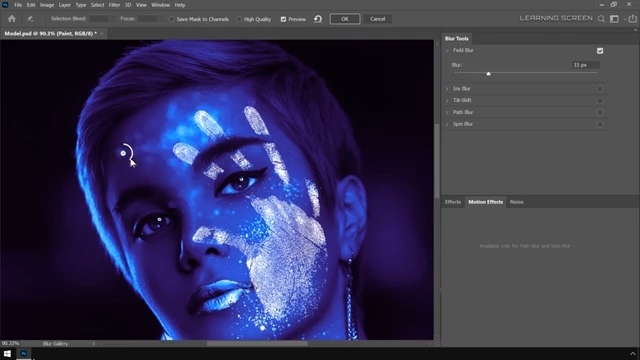Click the Selection Bleed input field

point(99,19)
